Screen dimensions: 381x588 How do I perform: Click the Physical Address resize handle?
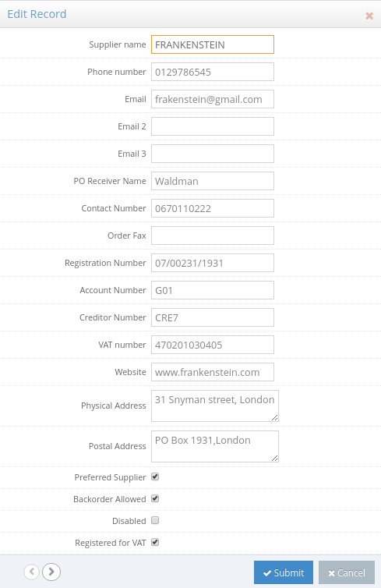pyautogui.click(x=274, y=417)
